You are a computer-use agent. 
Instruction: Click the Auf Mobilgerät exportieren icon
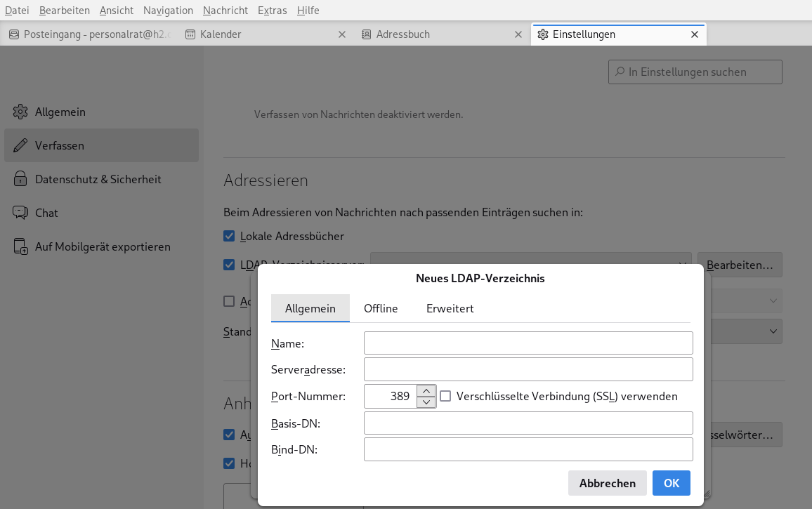pyautogui.click(x=20, y=247)
